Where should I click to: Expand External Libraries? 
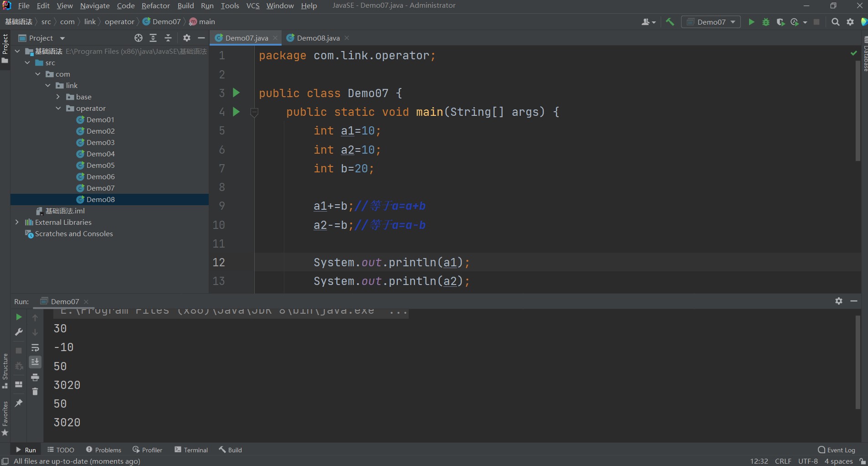[x=17, y=222]
